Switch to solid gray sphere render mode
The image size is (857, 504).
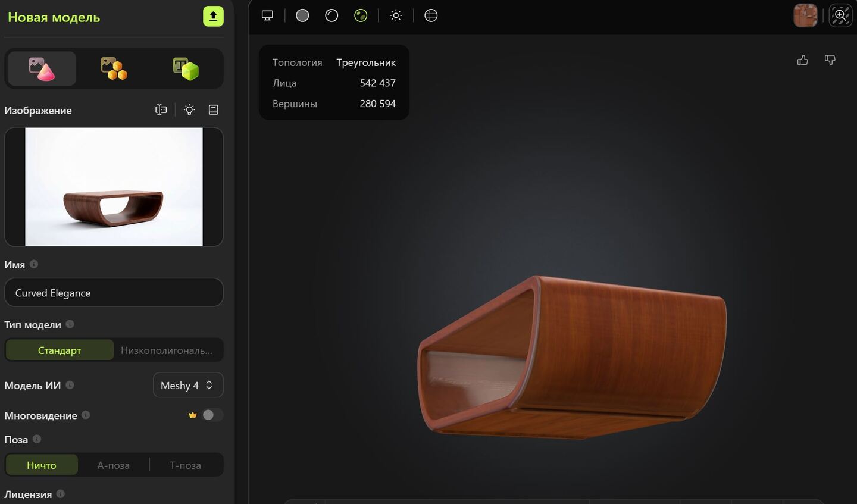coord(302,15)
